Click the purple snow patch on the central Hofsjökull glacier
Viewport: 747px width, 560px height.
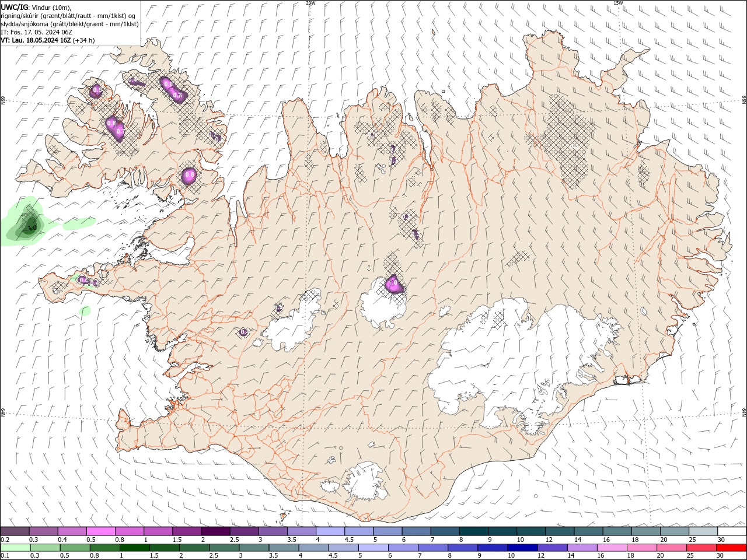point(394,285)
